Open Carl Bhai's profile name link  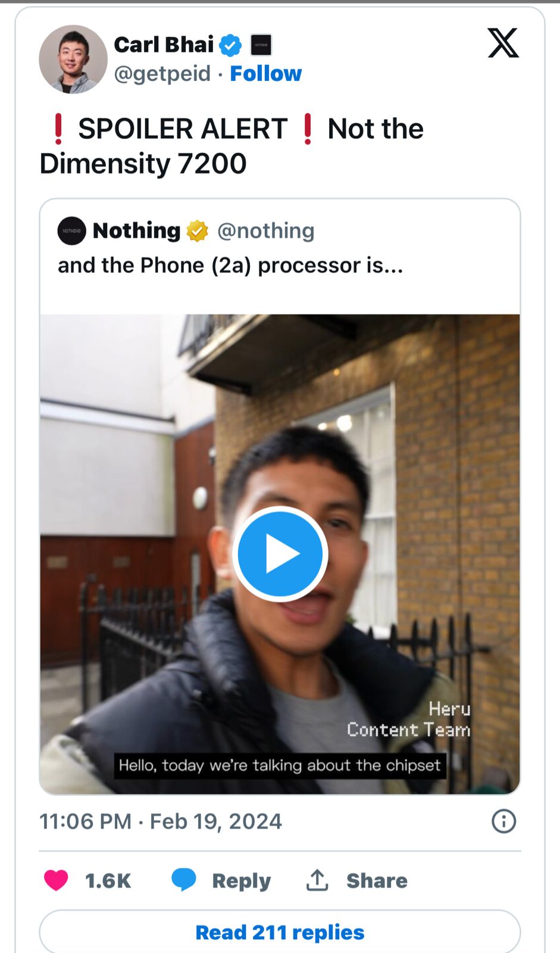[164, 45]
